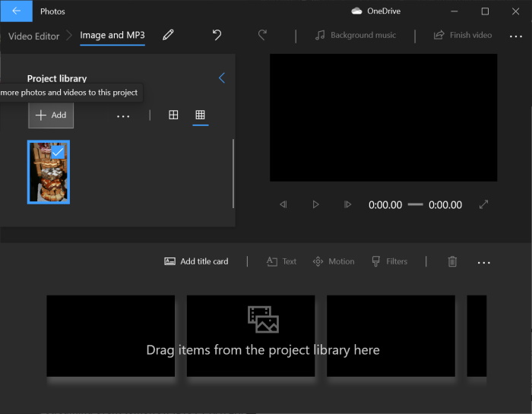The width and height of the screenshot is (532, 414).
Task: Open the top bar See more menu
Action: [x=516, y=35]
